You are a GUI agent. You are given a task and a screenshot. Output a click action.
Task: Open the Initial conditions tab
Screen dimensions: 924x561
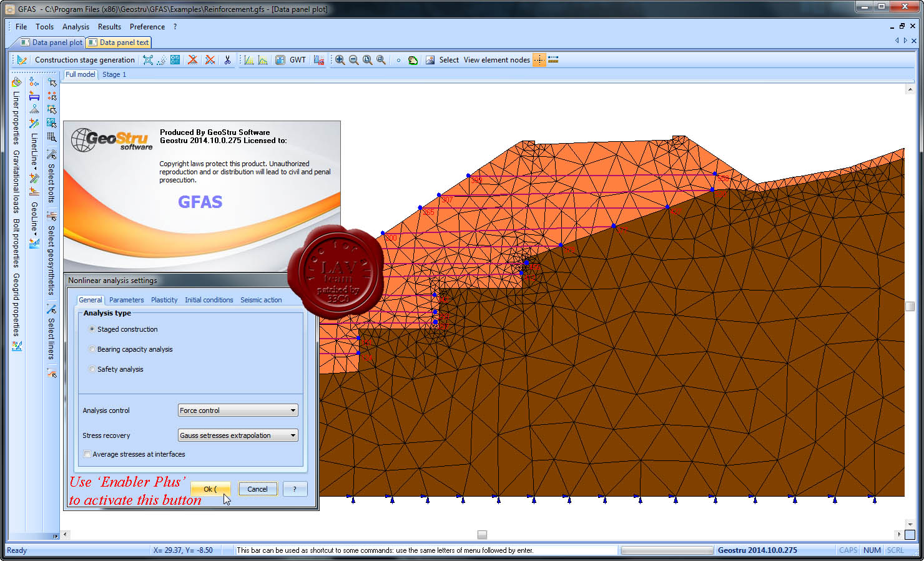209,300
